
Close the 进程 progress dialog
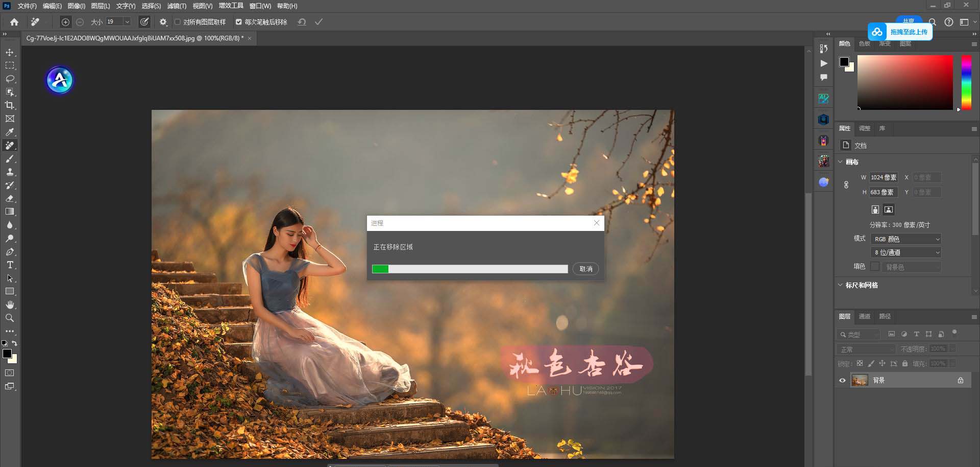tap(597, 223)
